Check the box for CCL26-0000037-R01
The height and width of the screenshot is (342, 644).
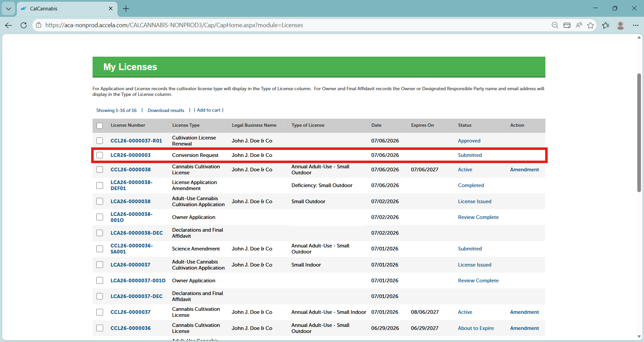(x=100, y=141)
